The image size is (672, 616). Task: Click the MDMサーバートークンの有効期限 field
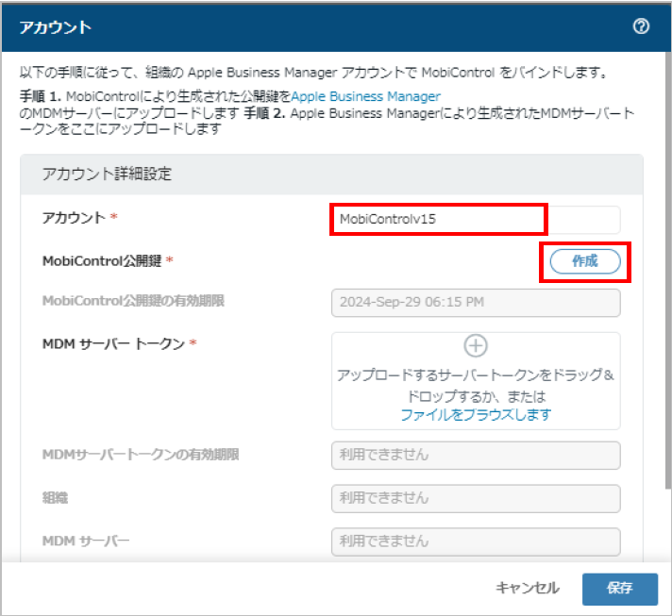[476, 455]
